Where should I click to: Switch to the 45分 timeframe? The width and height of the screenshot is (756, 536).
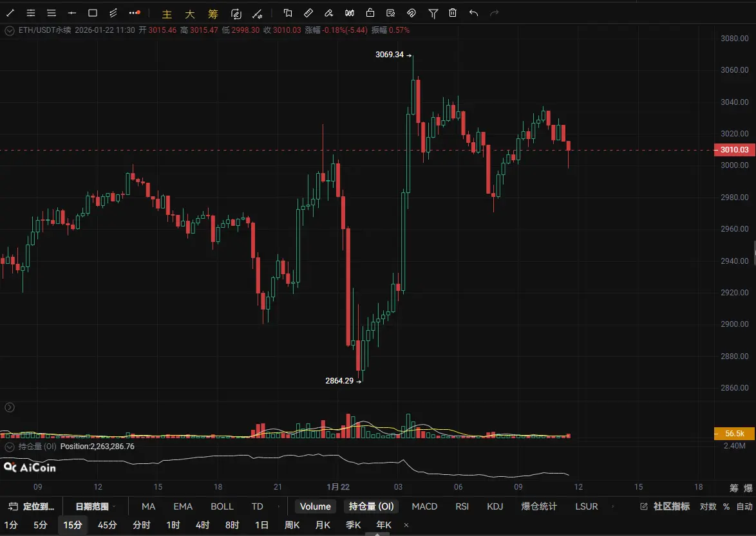pyautogui.click(x=107, y=525)
